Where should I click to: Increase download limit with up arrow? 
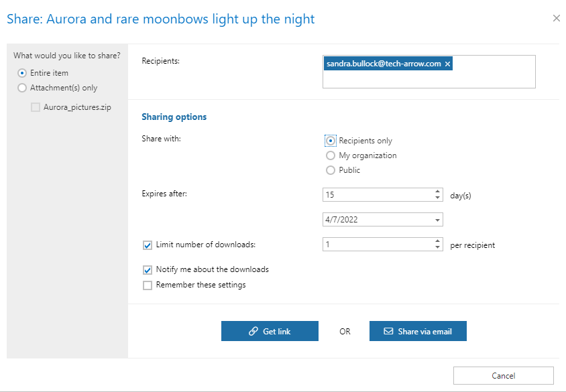click(x=438, y=241)
